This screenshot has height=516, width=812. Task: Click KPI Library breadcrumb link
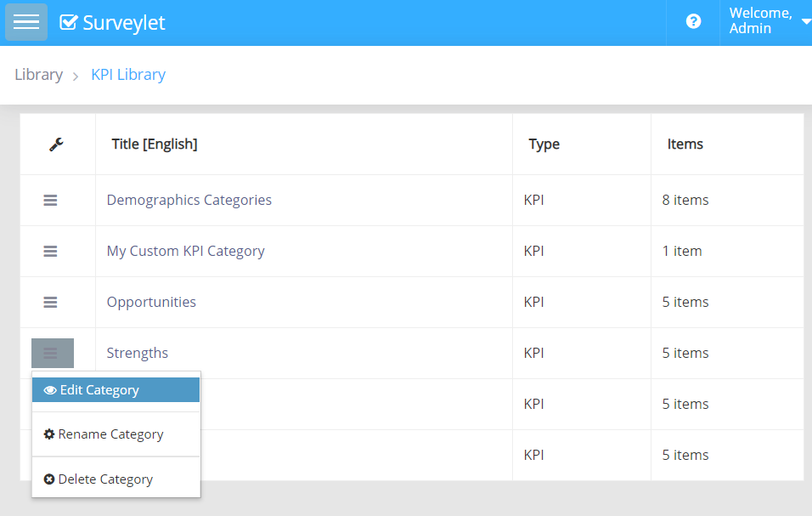tap(128, 75)
